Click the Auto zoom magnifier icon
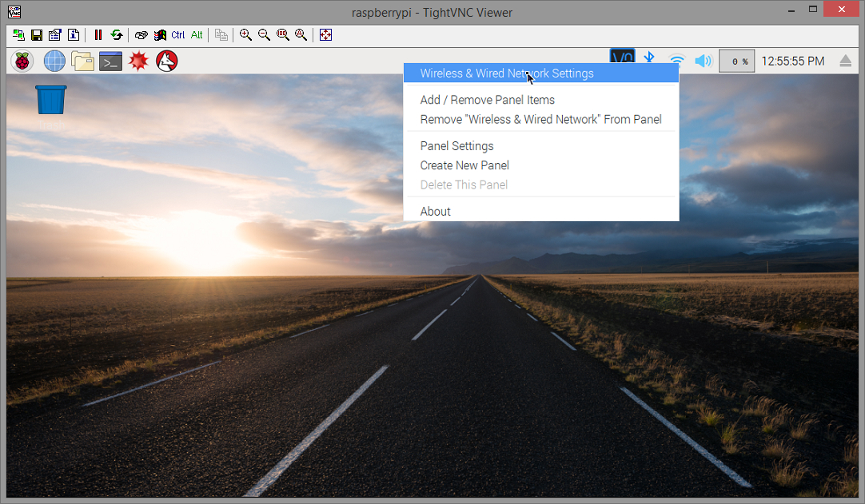The height and width of the screenshot is (504, 865). tap(301, 34)
